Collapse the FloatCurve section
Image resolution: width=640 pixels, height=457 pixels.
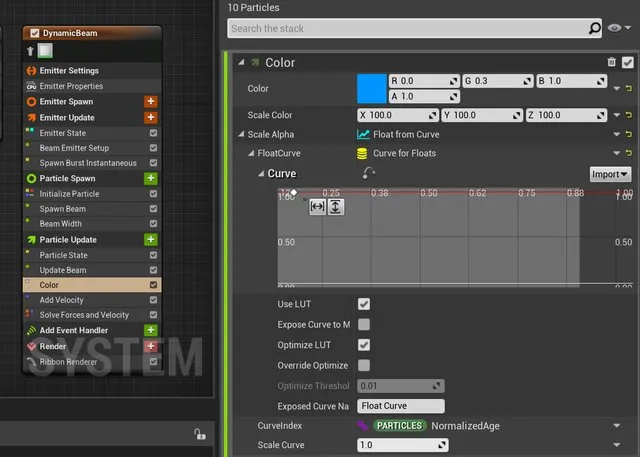pos(251,153)
